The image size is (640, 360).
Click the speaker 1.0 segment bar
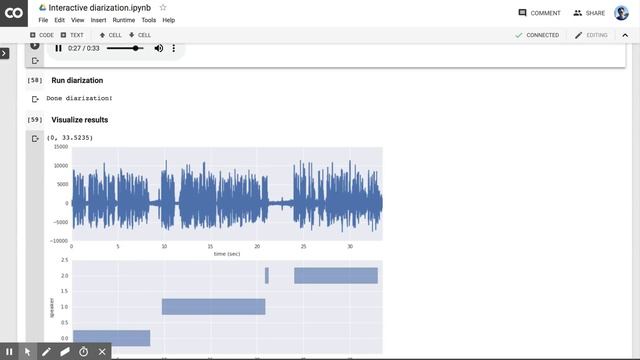[213, 307]
